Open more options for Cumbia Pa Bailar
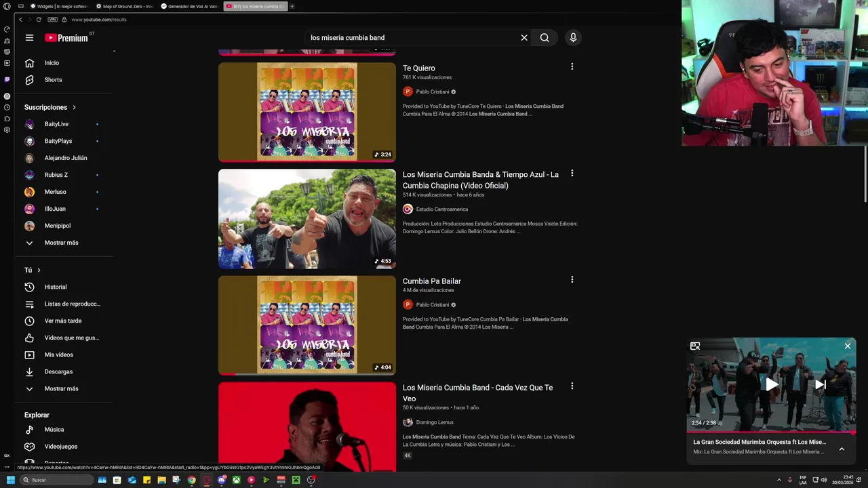Viewport: 868px width, 488px height. [572, 279]
